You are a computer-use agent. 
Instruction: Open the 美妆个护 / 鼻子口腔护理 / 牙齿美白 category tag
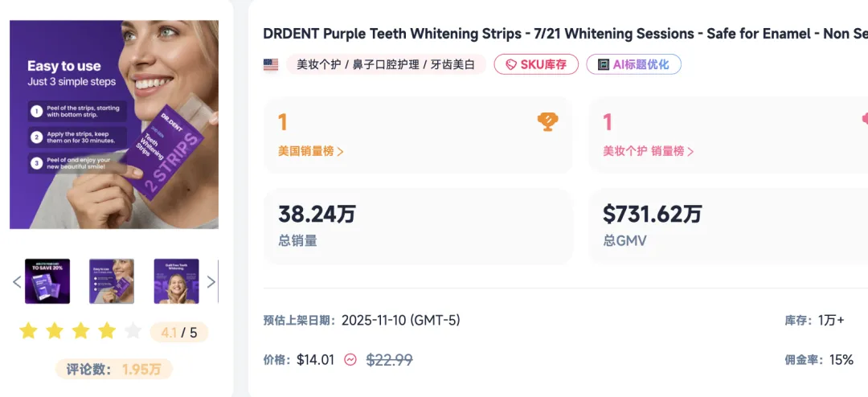[386, 65]
